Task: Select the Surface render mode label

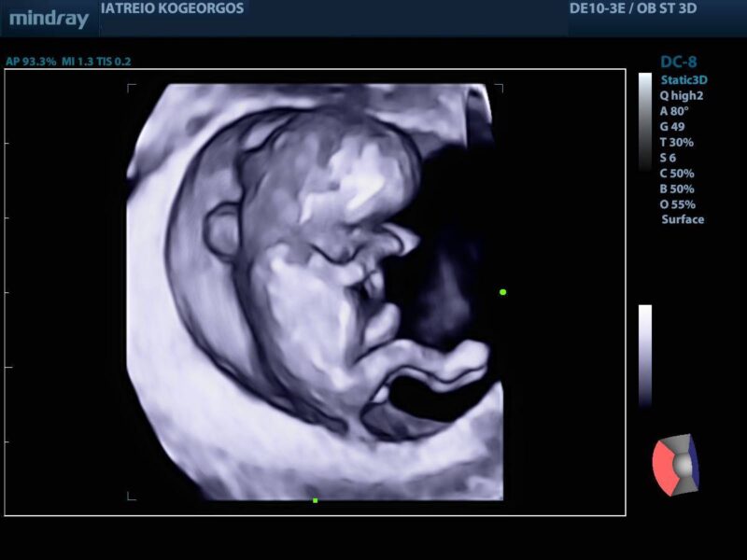Action: 683,219
